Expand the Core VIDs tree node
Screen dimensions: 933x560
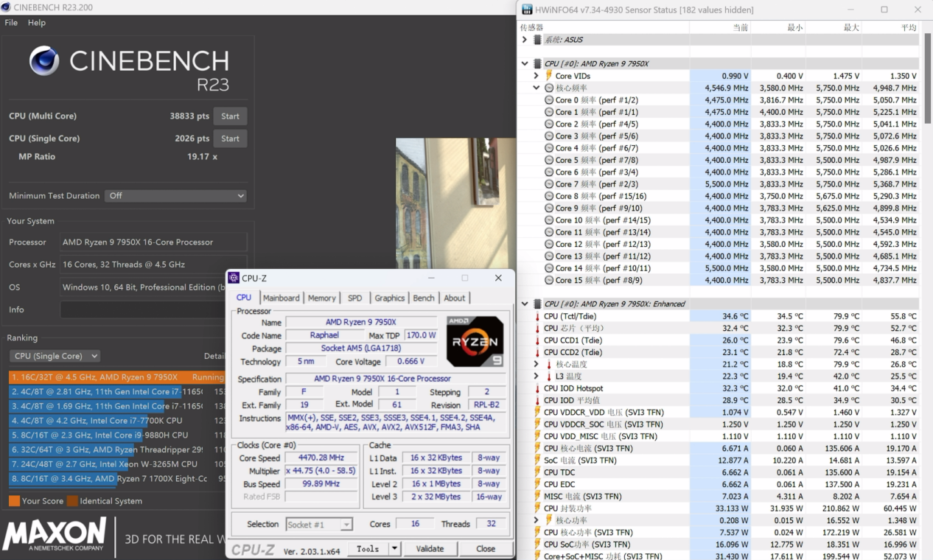537,76
